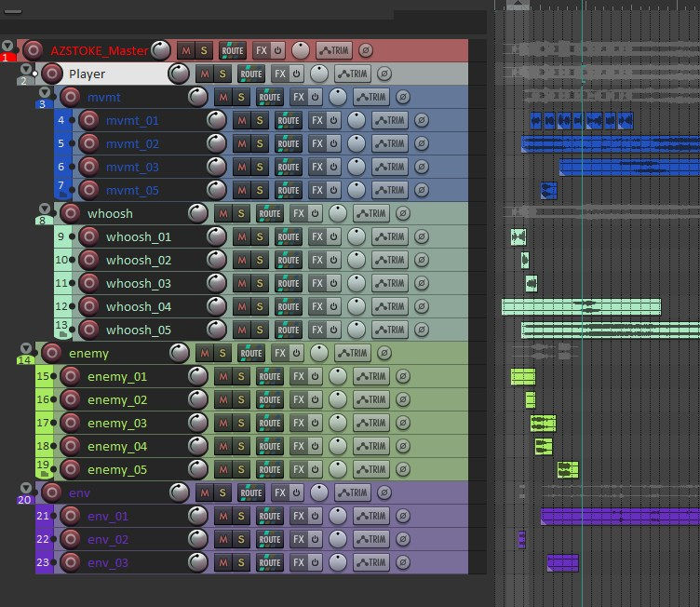Open TRIM envelope menu for enemy_04

coord(371,446)
